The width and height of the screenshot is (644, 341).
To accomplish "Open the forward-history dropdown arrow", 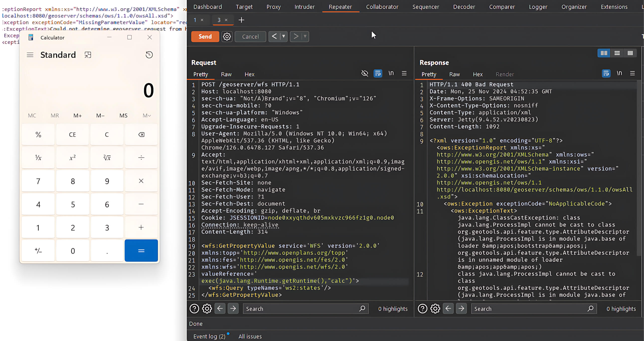I will [x=305, y=36].
